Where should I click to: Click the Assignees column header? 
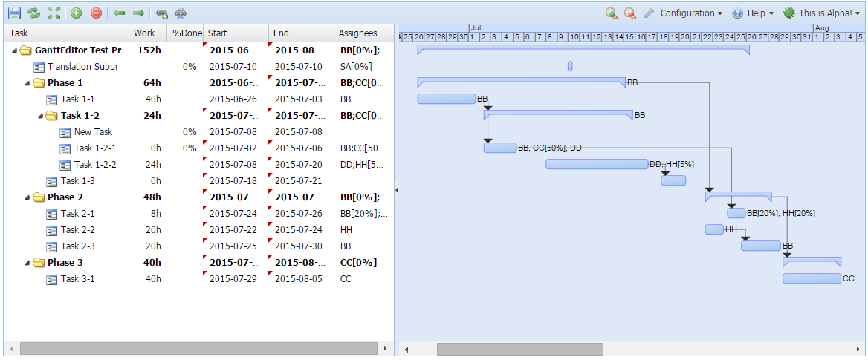click(363, 33)
